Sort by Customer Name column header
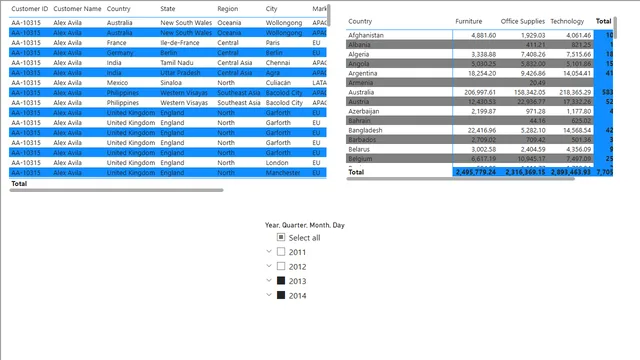The width and height of the screenshot is (640, 360). tap(77, 9)
